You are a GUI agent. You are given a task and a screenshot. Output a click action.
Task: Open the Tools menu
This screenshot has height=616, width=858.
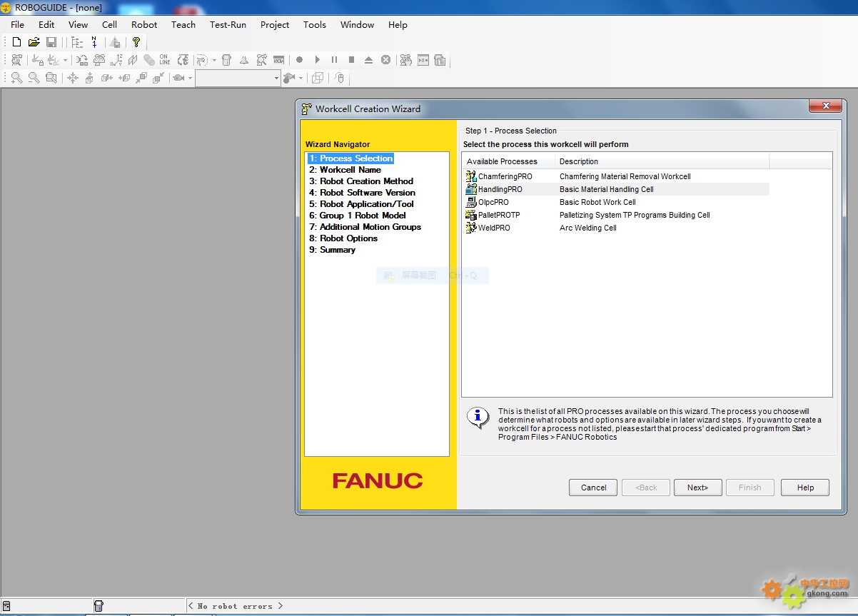pyautogui.click(x=315, y=24)
